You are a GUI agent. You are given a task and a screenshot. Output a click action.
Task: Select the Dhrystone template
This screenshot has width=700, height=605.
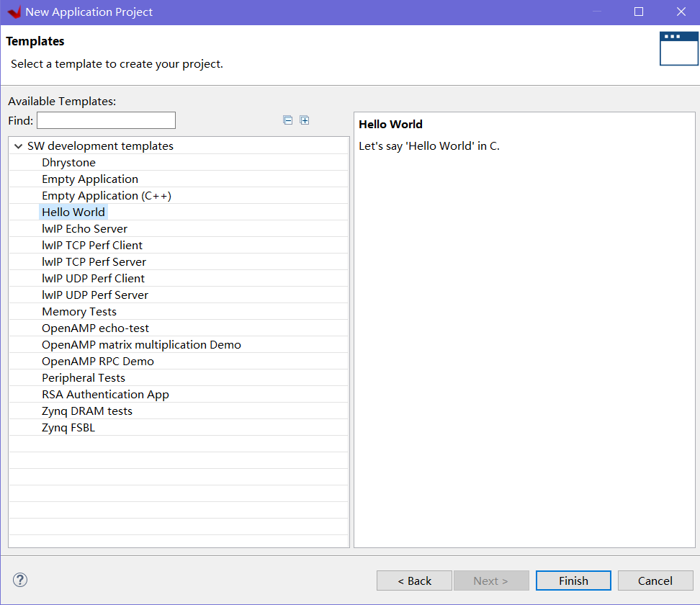(x=68, y=163)
